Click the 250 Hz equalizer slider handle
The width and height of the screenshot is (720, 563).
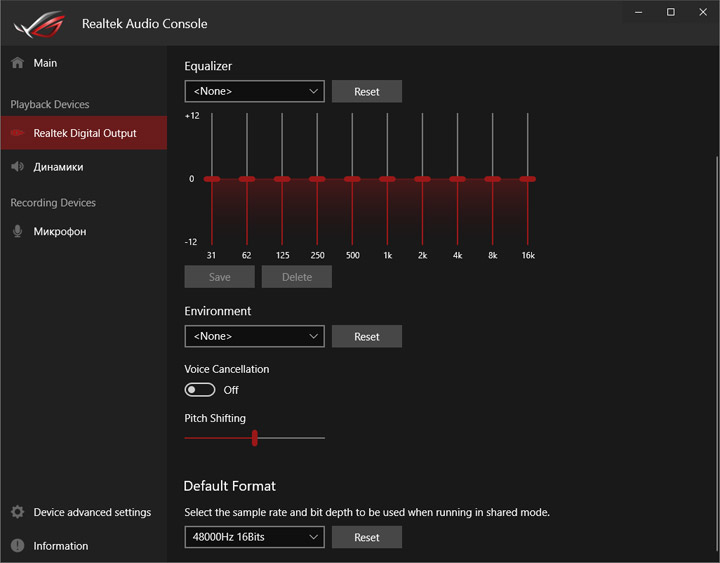317,179
